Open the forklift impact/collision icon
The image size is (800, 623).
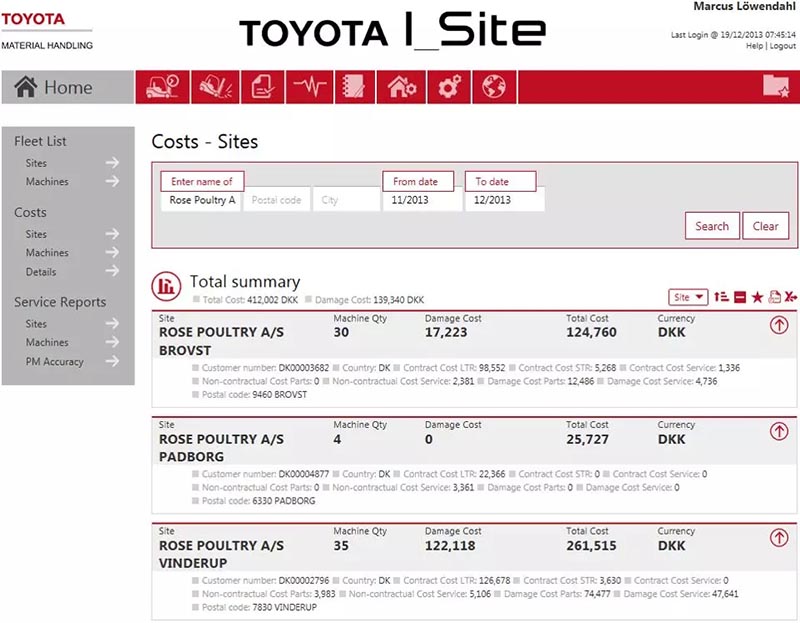click(x=215, y=87)
